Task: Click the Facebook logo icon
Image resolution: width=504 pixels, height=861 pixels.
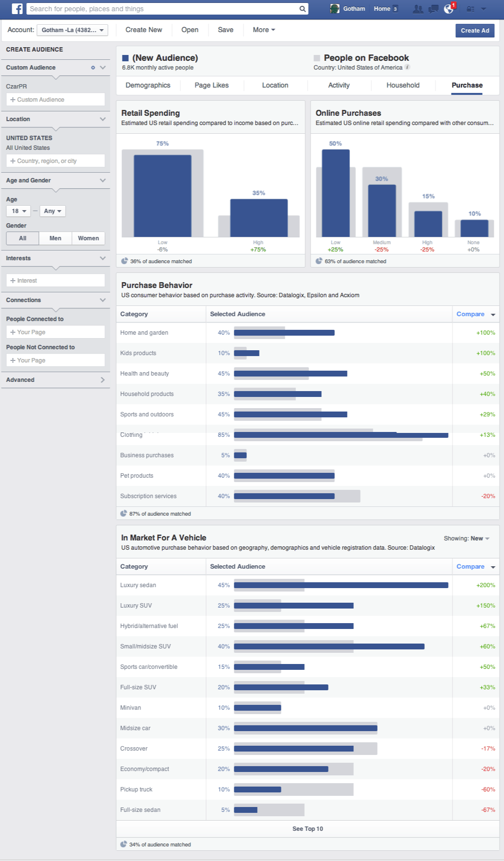Action: (17, 9)
